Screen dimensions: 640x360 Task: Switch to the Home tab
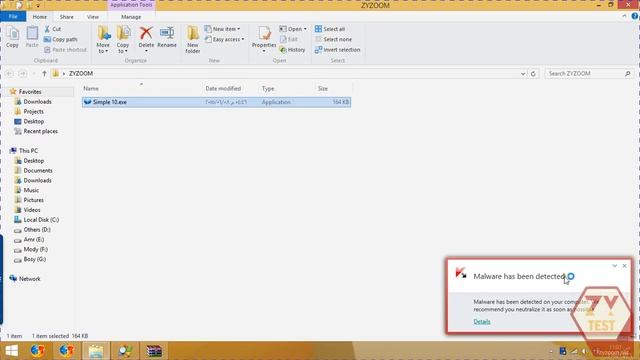40,17
